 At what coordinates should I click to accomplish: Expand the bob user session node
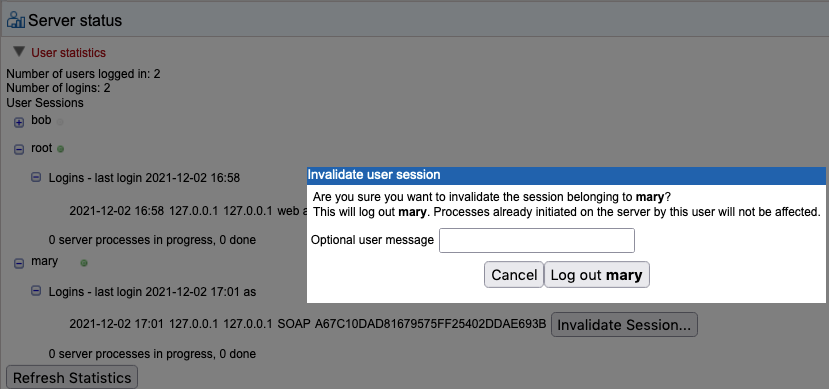tap(19, 123)
